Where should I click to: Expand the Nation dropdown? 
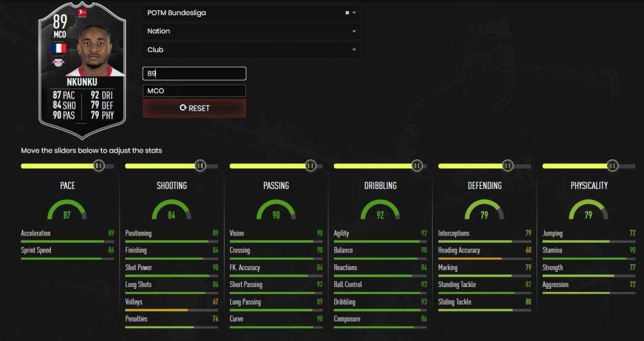pos(251,31)
